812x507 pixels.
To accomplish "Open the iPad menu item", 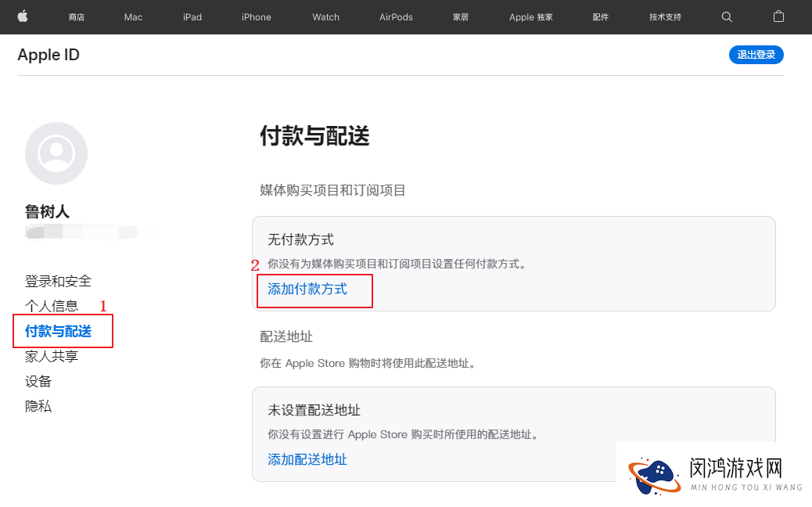I will coord(192,17).
